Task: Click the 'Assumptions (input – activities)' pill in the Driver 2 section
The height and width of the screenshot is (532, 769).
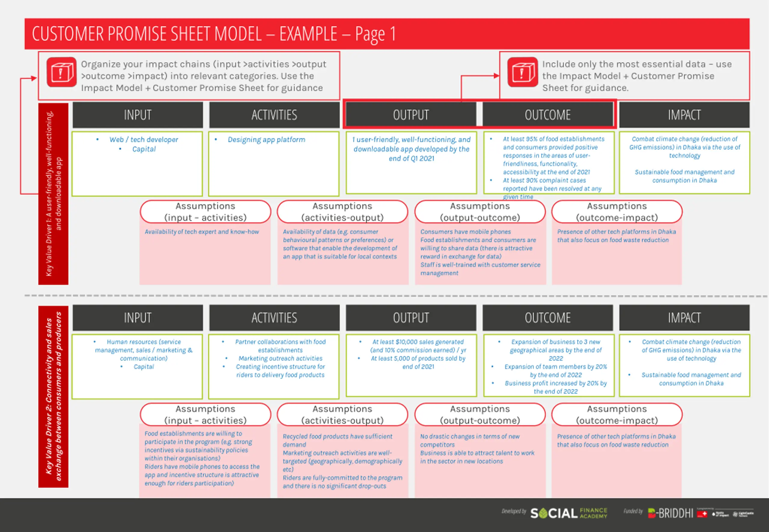Action: click(x=205, y=414)
